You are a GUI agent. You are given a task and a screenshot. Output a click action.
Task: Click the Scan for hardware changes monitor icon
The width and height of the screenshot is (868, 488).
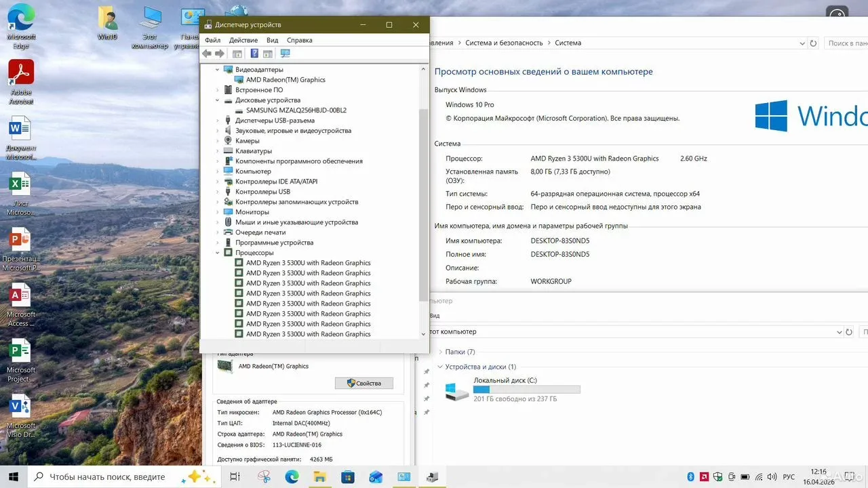click(285, 54)
